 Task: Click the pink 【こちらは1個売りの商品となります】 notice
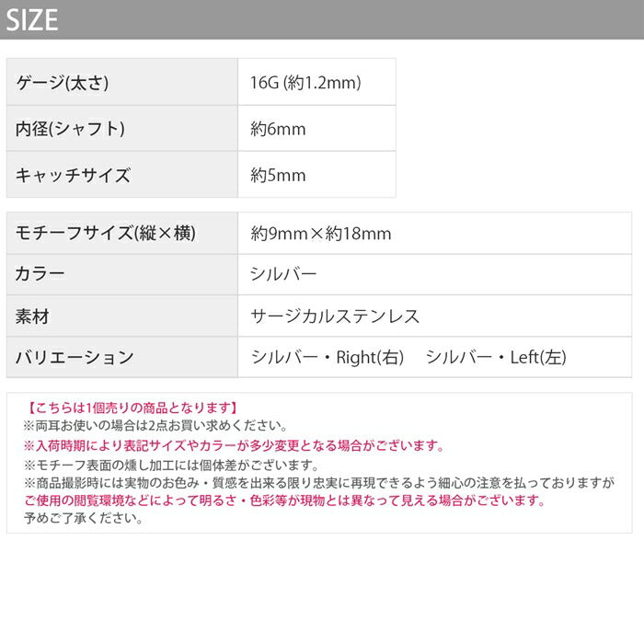coord(131,408)
